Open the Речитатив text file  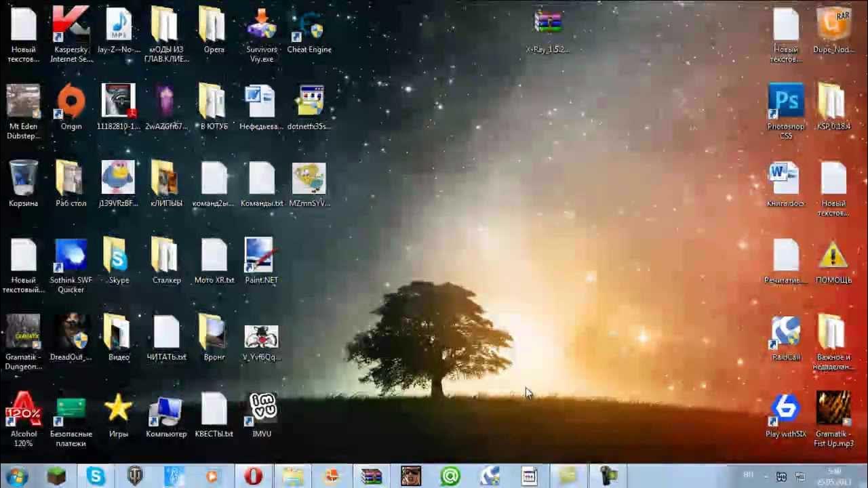click(x=785, y=255)
